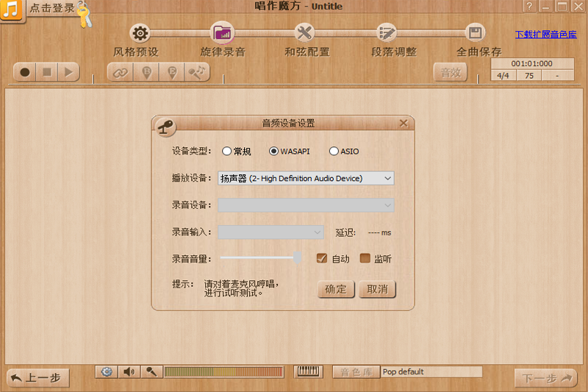Image resolution: width=588 pixels, height=392 pixels.
Task: Click the 取消 button in dialog
Action: [378, 289]
